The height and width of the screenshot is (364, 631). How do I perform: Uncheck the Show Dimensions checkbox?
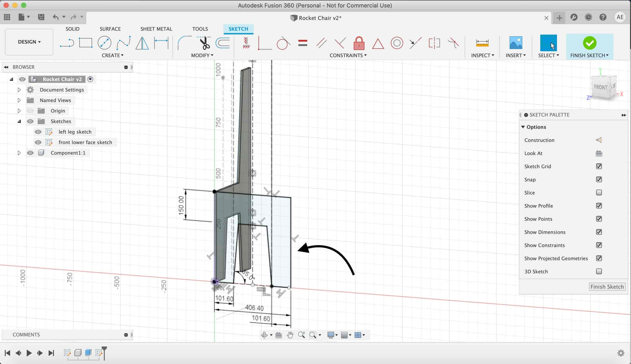pos(599,232)
